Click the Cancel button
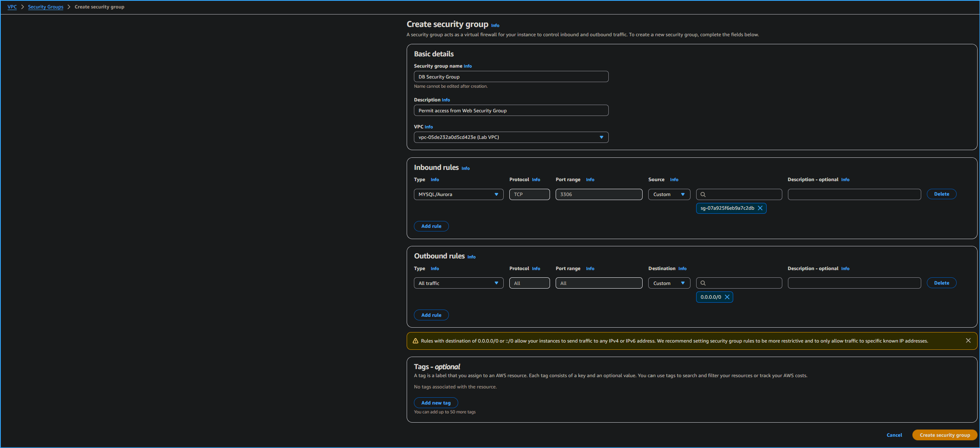Viewport: 980px width, 448px height. coord(894,435)
